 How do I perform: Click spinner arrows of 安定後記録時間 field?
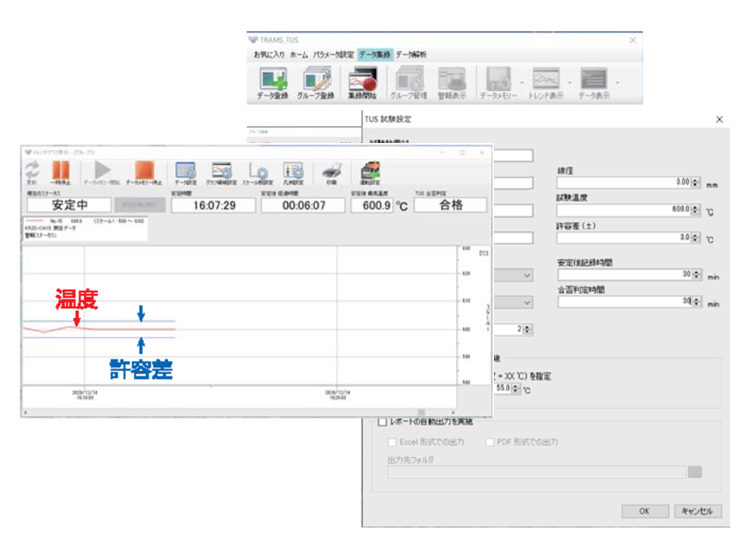click(x=696, y=275)
